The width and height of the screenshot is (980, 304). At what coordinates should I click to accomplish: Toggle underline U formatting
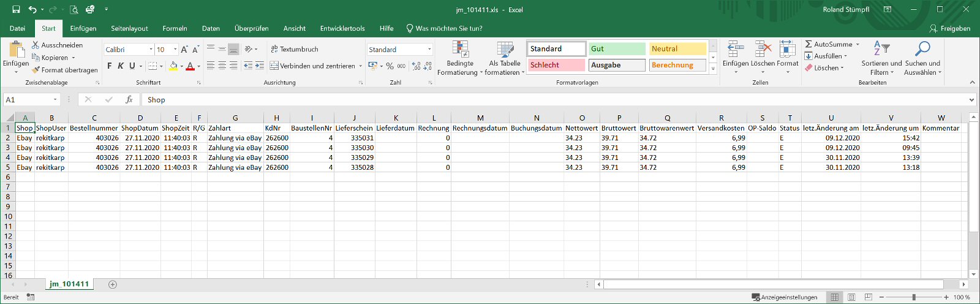tap(132, 66)
